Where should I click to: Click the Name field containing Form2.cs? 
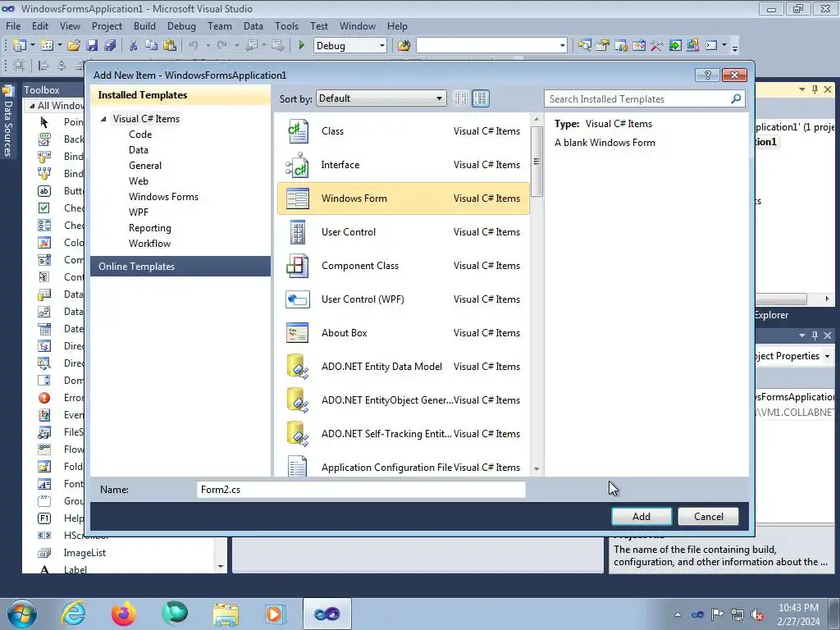(x=361, y=490)
